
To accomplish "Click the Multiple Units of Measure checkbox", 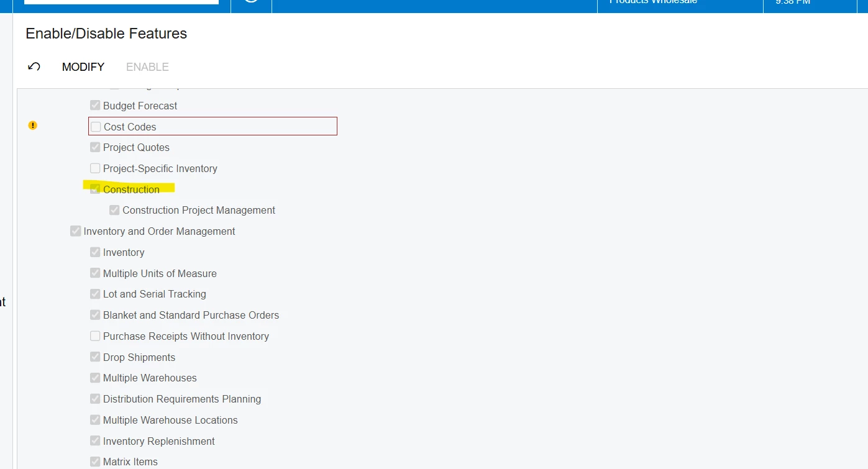I will (x=95, y=273).
